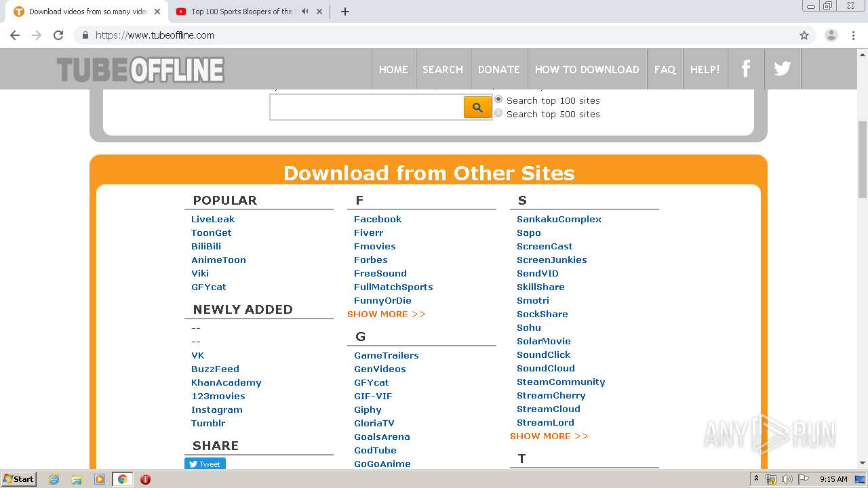The width and height of the screenshot is (868, 488).
Task: Open Tumblr link
Action: coord(208,423)
